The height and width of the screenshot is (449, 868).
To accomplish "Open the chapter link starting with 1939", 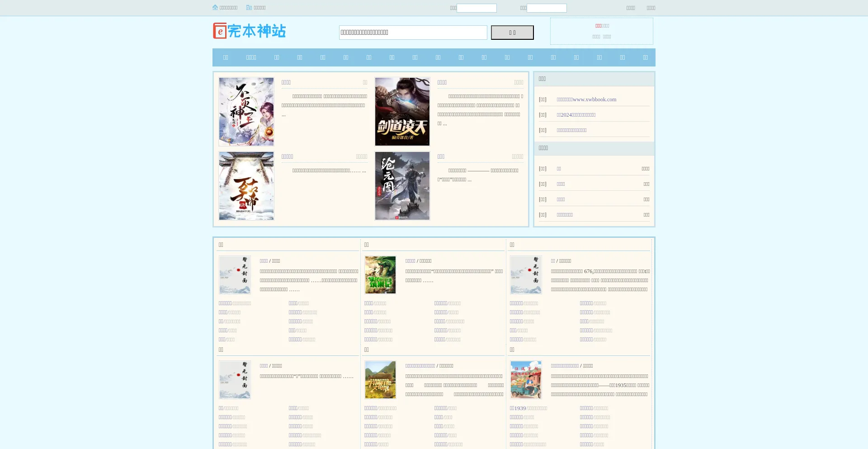I will (x=518, y=408).
